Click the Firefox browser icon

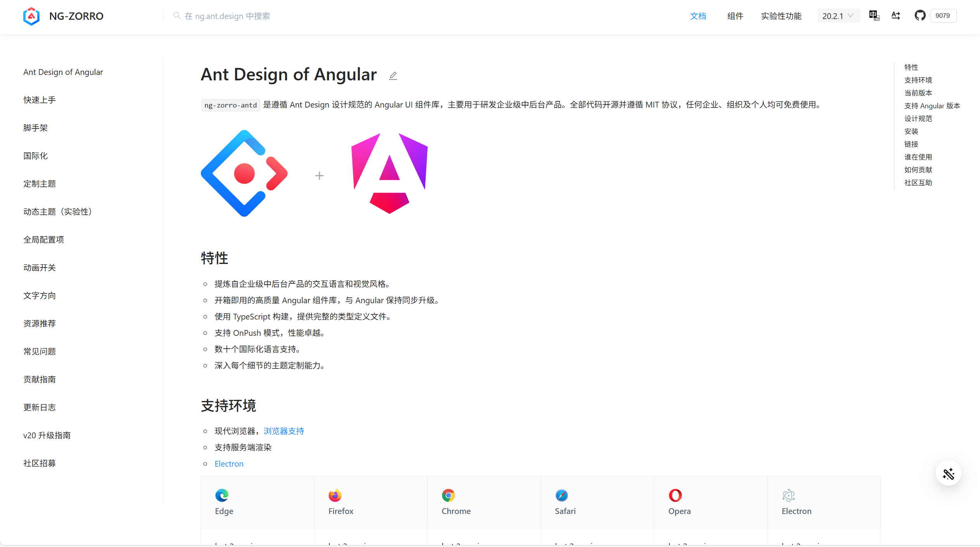[335, 495]
